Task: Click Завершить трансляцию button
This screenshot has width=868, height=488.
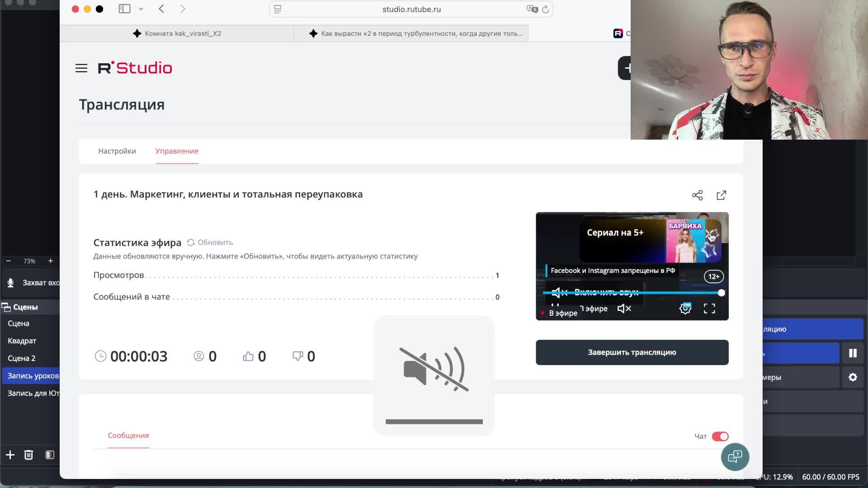Action: pyautogui.click(x=632, y=352)
